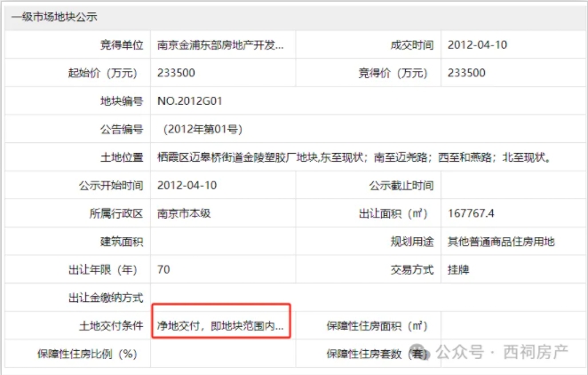Viewport: 588px width, 375px height.
Task: Click the 竞得价 value of 233500
Action: (x=466, y=73)
